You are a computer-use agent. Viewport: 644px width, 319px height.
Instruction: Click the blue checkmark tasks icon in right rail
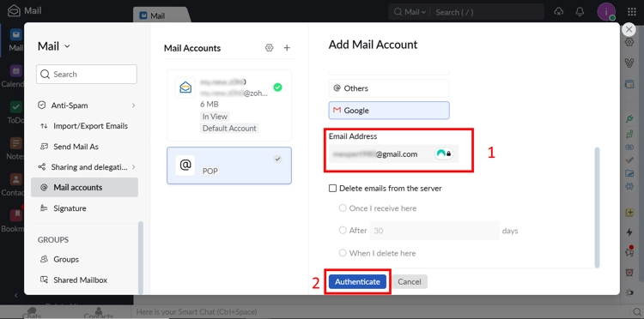click(629, 159)
